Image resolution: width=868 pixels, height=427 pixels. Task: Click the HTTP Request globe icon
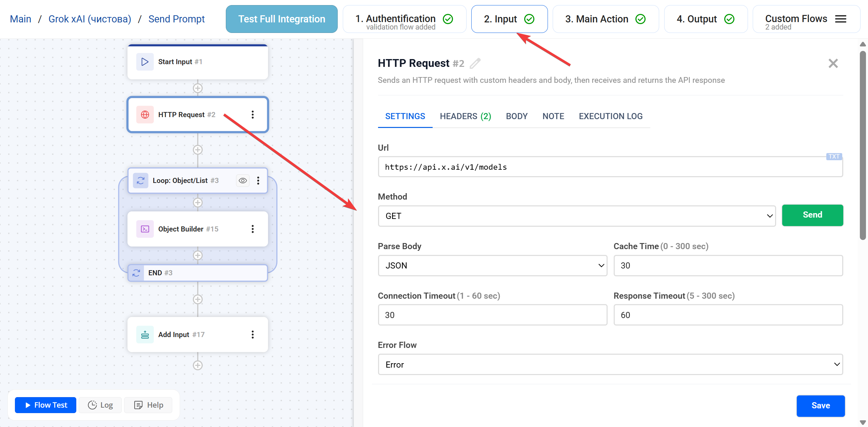145,114
